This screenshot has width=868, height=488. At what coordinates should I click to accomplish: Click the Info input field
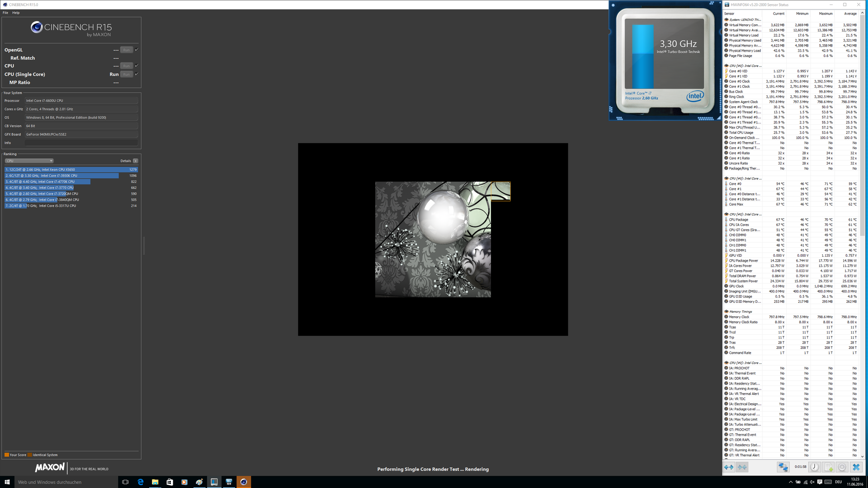point(81,143)
